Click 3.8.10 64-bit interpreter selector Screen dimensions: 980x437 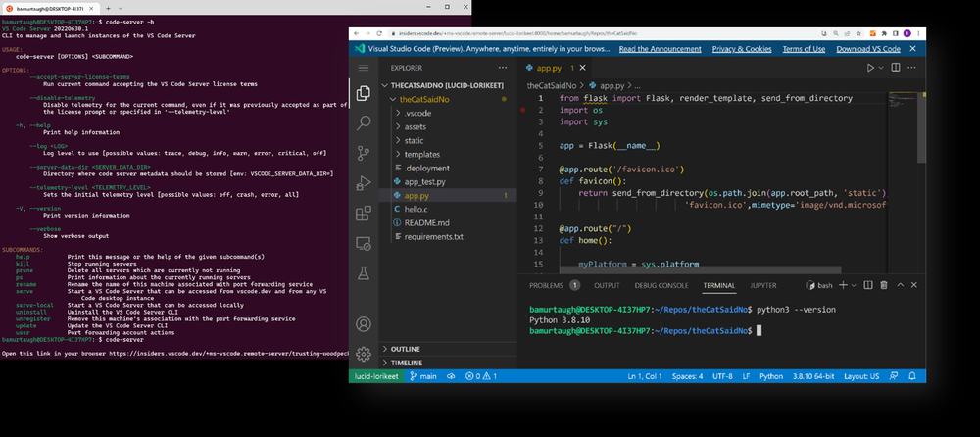(813, 376)
